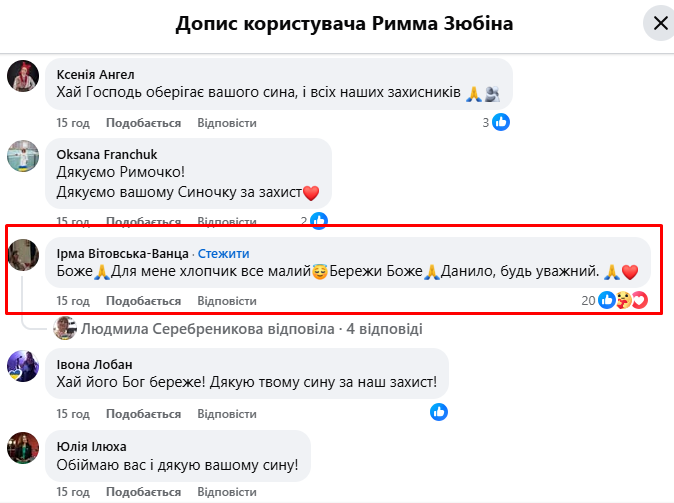Follow Ірма Вітовська-Ванца via Стежити link
This screenshot has width=674, height=503.
tap(223, 253)
